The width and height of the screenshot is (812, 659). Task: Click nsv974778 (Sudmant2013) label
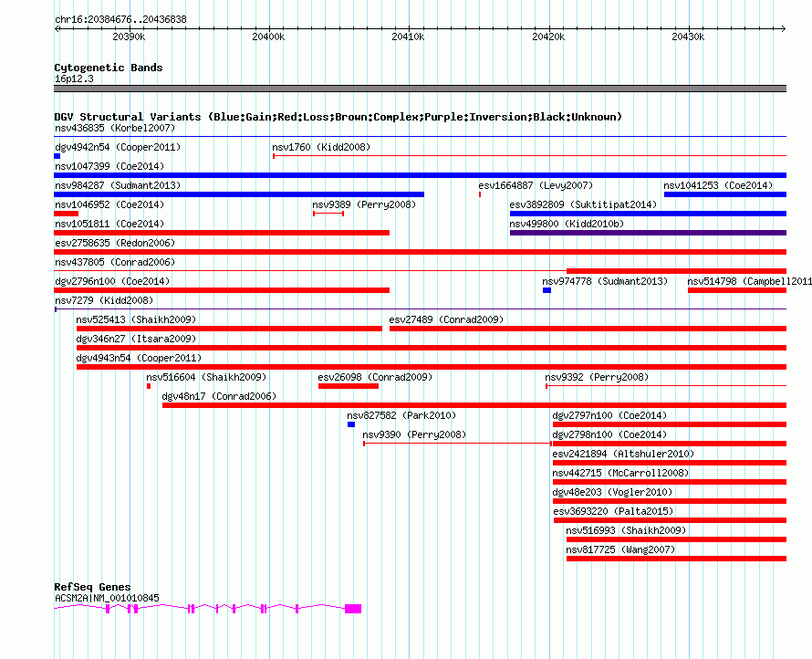605,281
